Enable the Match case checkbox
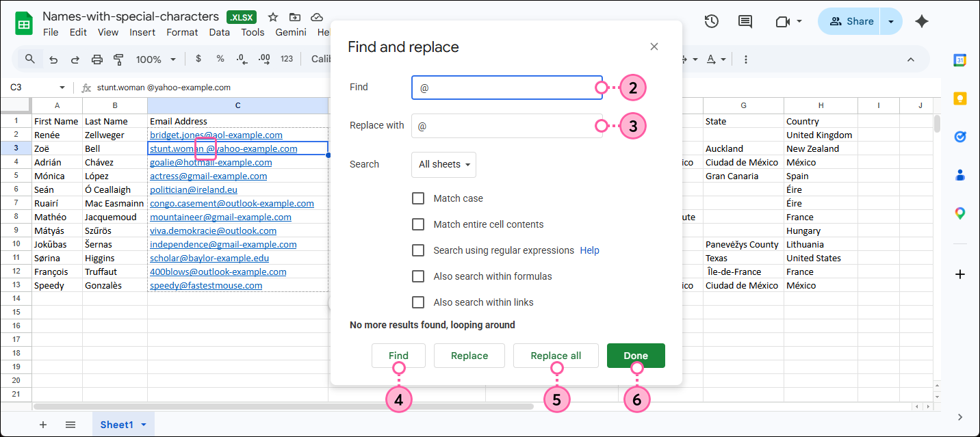 (x=418, y=198)
